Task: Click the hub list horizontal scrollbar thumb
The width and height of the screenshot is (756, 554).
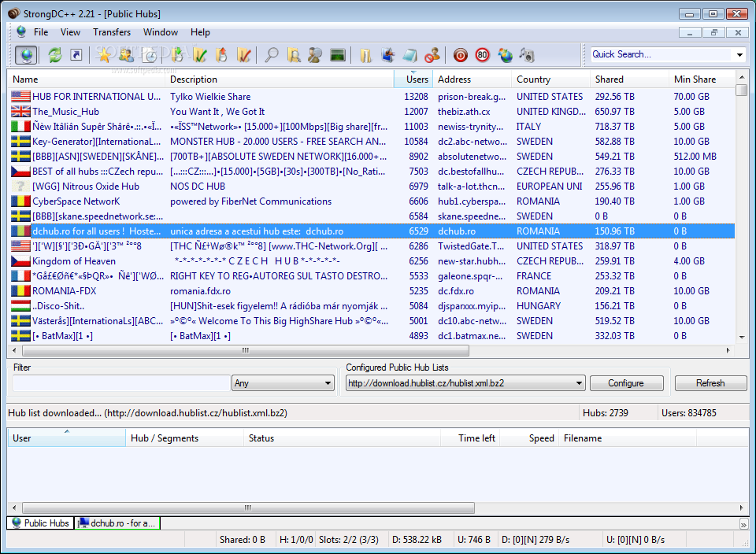Action: [x=246, y=350]
